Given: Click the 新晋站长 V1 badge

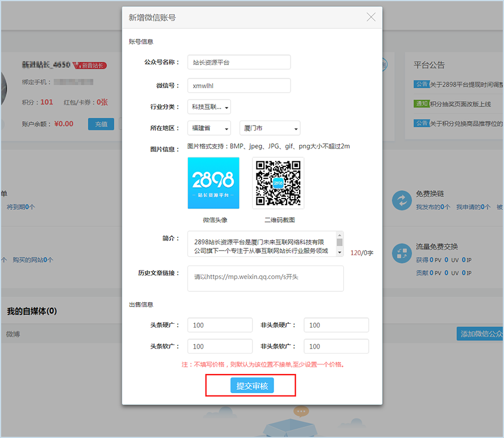Looking at the screenshot, I should pyautogui.click(x=90, y=66).
